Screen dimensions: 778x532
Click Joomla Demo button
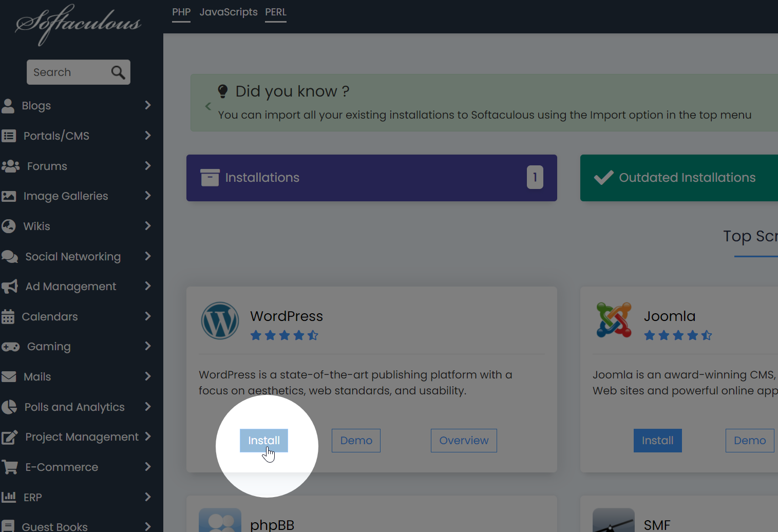750,441
